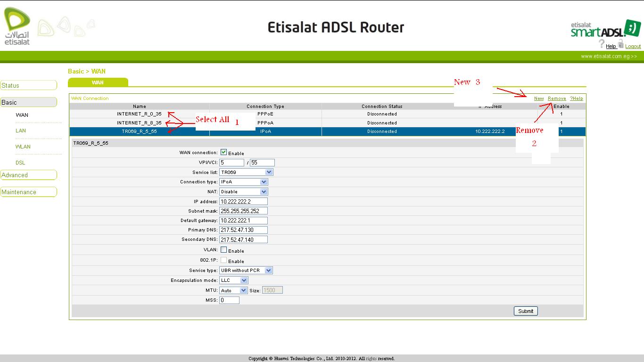644x362 pixels.
Task: Open the ?Help link in WAN table
Action: click(x=576, y=99)
